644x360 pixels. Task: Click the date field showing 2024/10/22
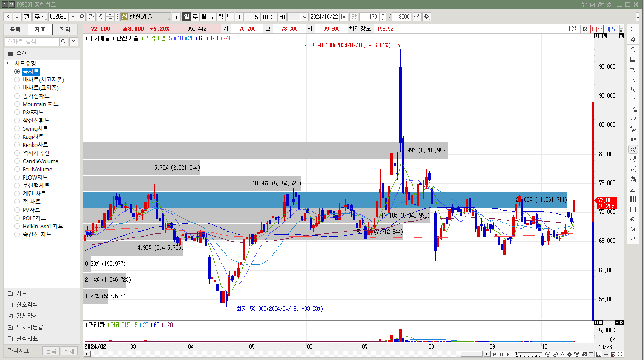click(324, 16)
